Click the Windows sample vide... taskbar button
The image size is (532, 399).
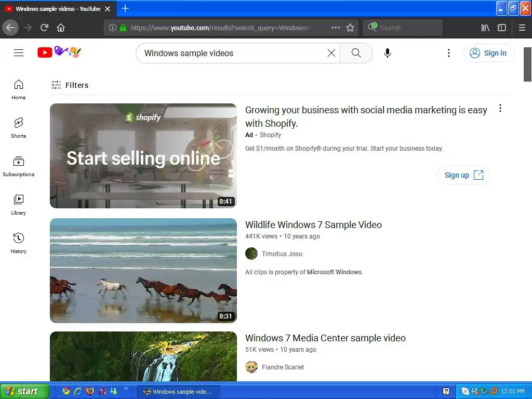[179, 392]
